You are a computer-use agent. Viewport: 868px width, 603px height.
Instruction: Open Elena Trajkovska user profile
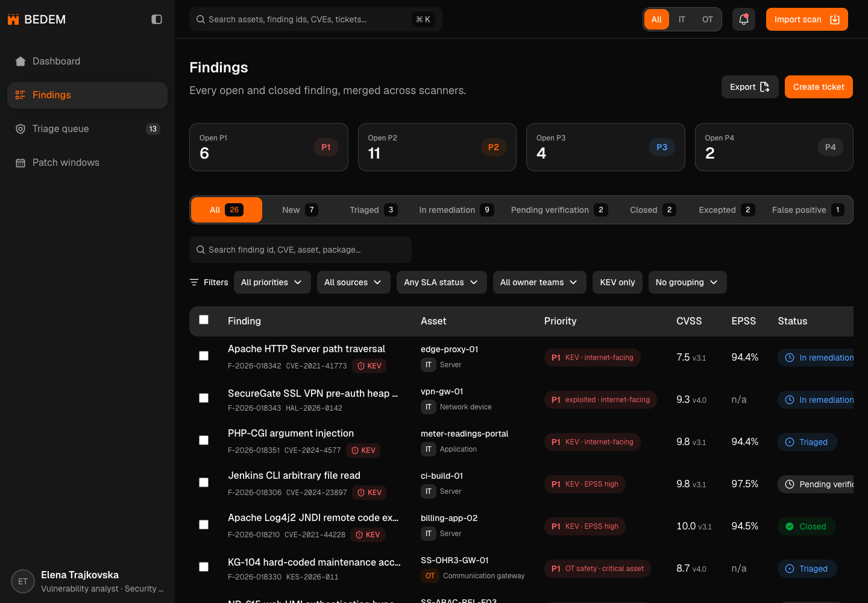point(87,581)
